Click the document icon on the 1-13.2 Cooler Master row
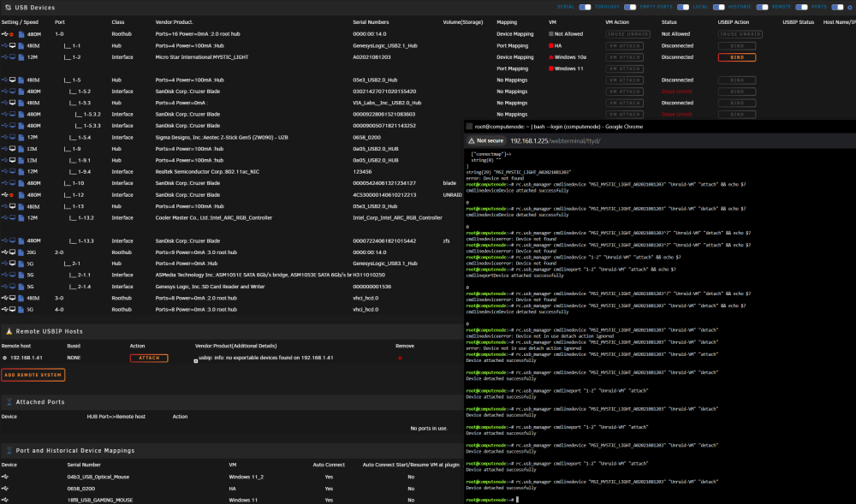856x504 pixels. [21, 217]
